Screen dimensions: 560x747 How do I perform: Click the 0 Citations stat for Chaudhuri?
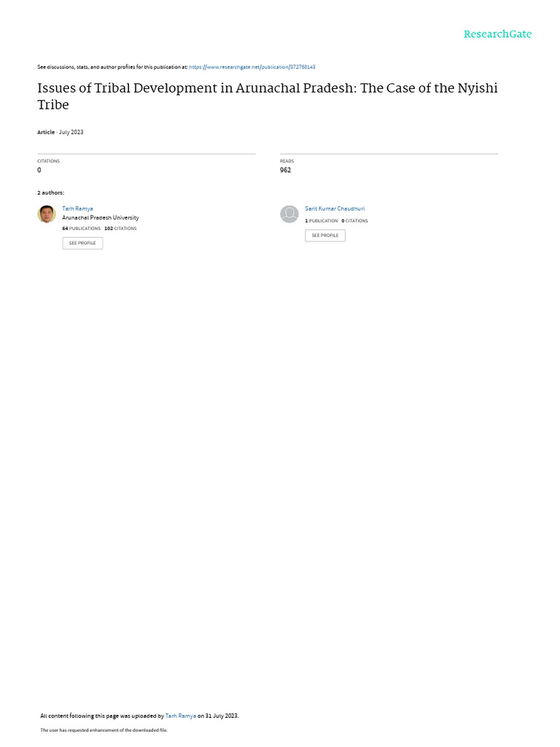tap(355, 221)
